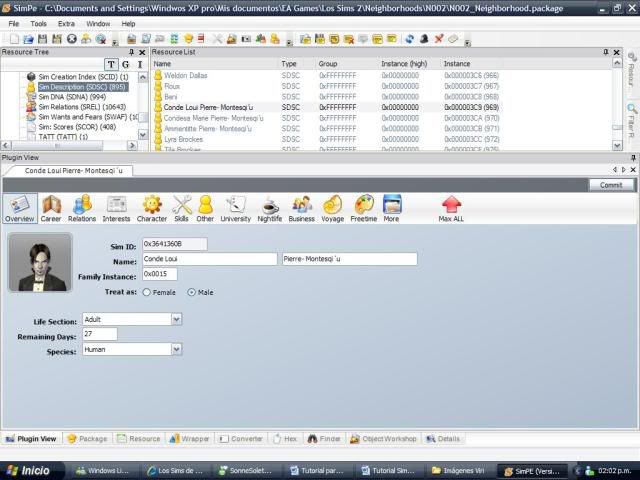
Task: Toggle Resource Tree I instance view
Action: coord(140,64)
